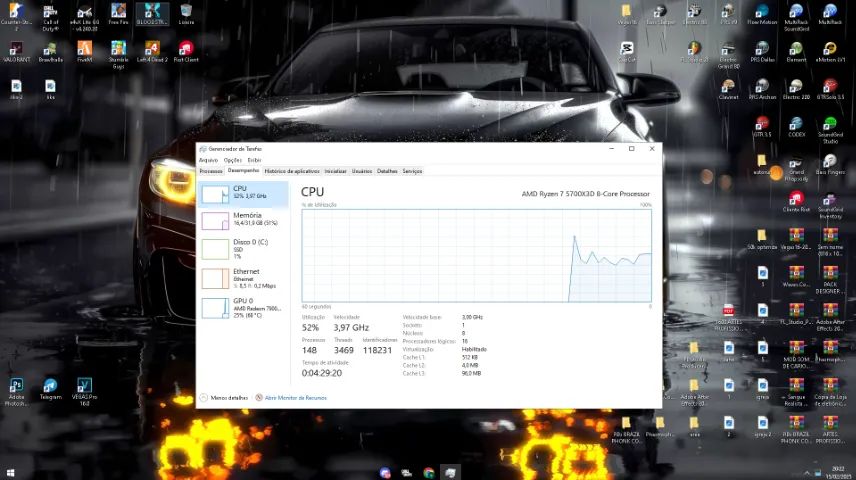The image size is (856, 480).
Task: Select the Free Fire desktop icon
Action: click(x=118, y=15)
